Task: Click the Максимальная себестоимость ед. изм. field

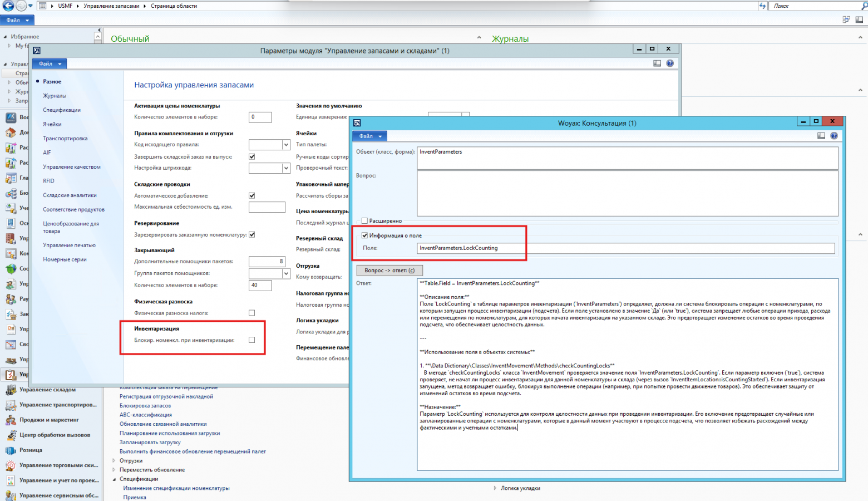Action: [x=267, y=207]
